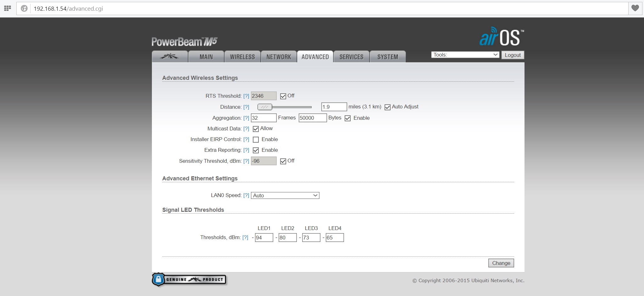Viewport: 644px width, 296px height.
Task: Toggle Distance Auto Adjust checkbox
Action: 387,107
